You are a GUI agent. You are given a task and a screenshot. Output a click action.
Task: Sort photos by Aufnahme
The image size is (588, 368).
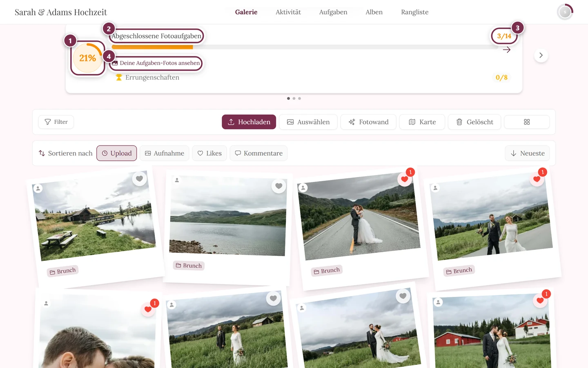click(x=165, y=153)
